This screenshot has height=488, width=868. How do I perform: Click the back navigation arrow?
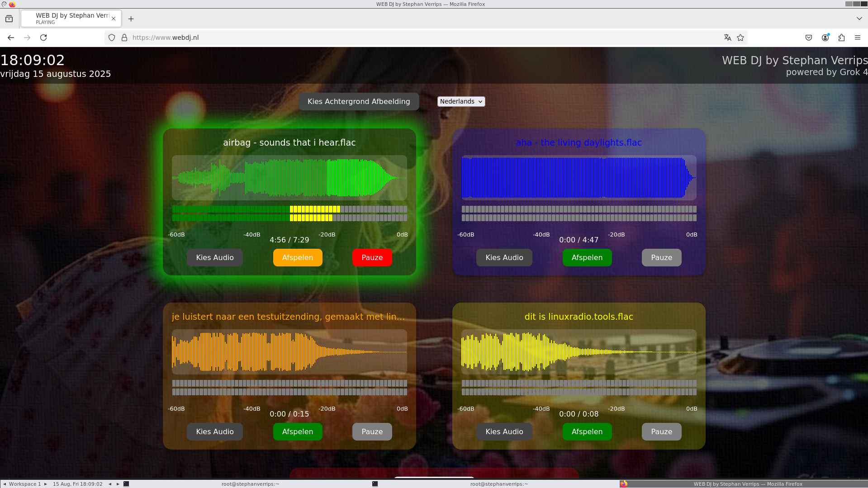(x=11, y=38)
